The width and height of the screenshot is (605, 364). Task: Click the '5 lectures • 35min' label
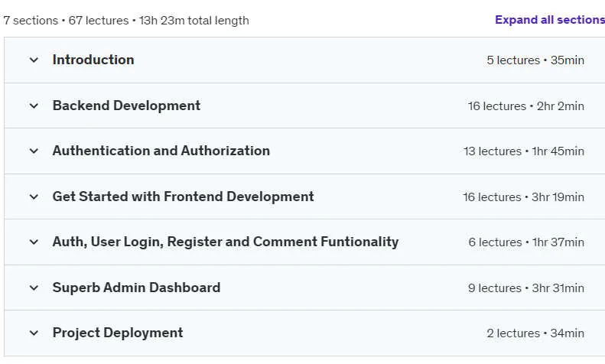(535, 60)
